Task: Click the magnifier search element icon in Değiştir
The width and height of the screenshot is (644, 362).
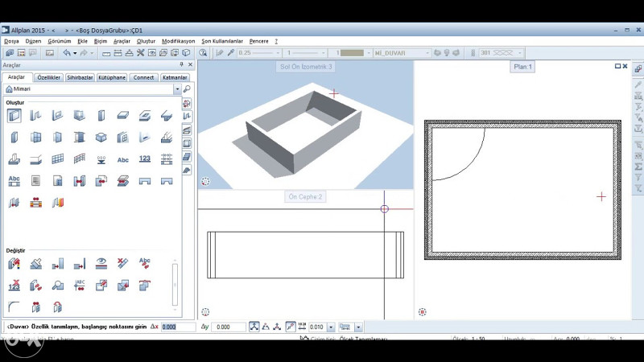Action: (x=57, y=286)
